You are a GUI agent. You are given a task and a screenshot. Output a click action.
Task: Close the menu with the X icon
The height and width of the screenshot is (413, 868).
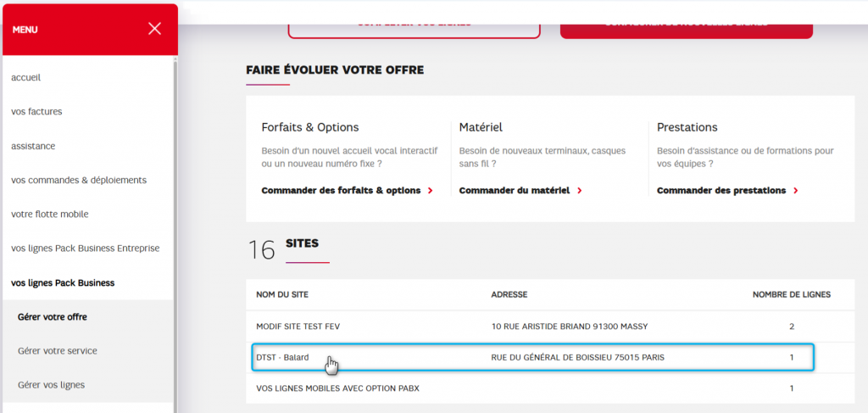(154, 29)
